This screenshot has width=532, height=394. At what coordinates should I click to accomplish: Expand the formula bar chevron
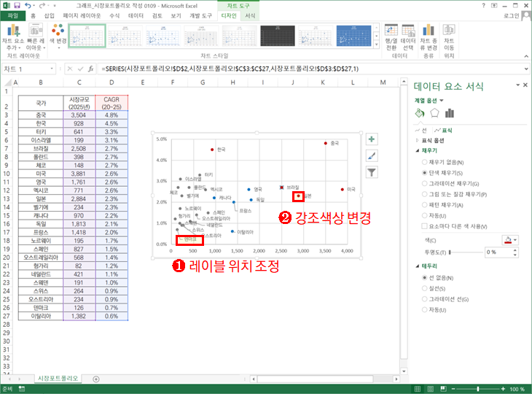point(526,69)
